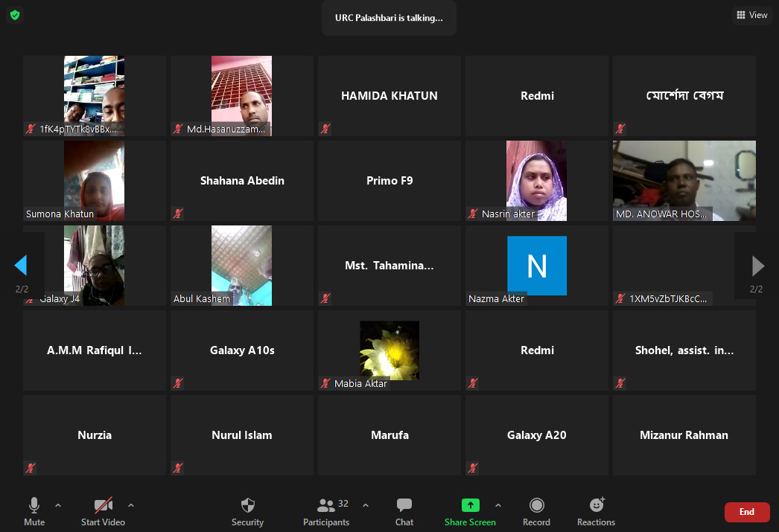Click the green encryption shield icon
The height and width of the screenshot is (532, 779).
click(15, 15)
